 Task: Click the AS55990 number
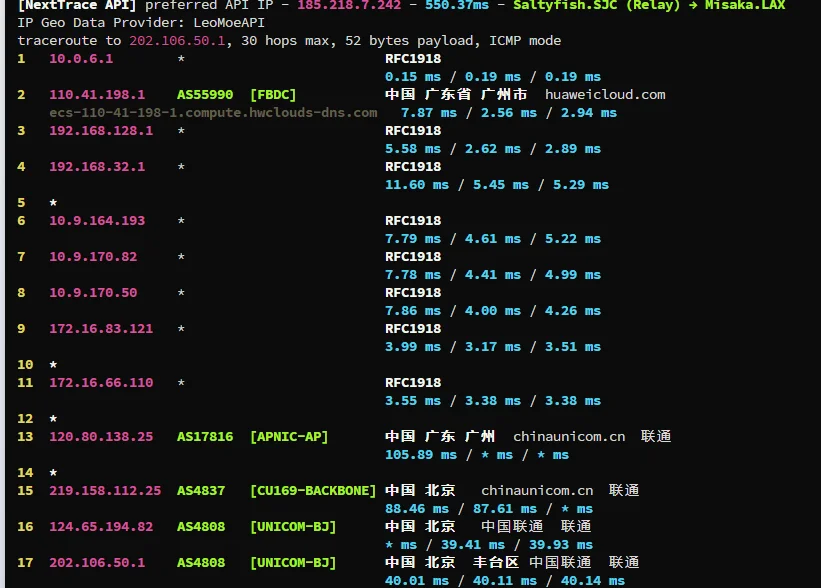pos(205,95)
